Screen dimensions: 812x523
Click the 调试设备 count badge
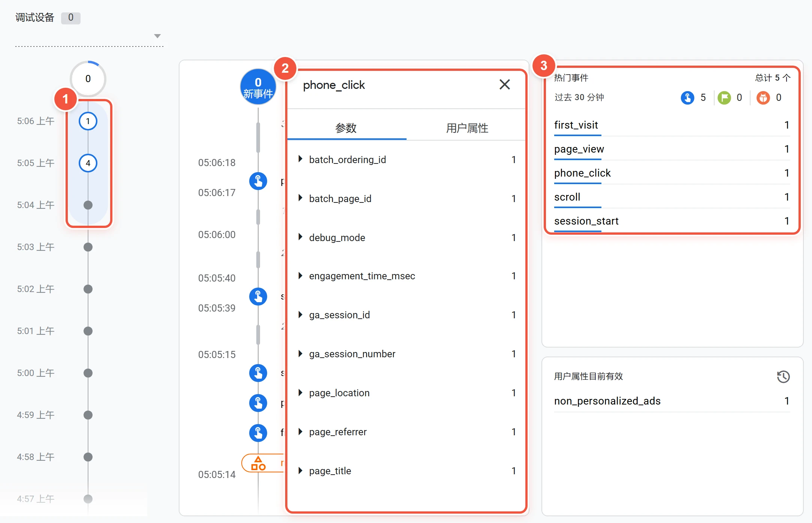[x=71, y=18]
